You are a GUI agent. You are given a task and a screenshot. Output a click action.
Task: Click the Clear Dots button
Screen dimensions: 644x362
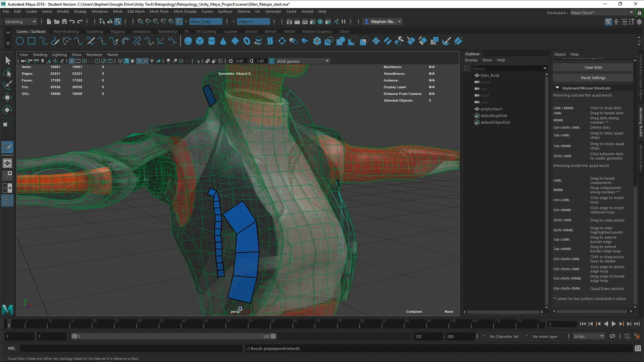pos(593,67)
